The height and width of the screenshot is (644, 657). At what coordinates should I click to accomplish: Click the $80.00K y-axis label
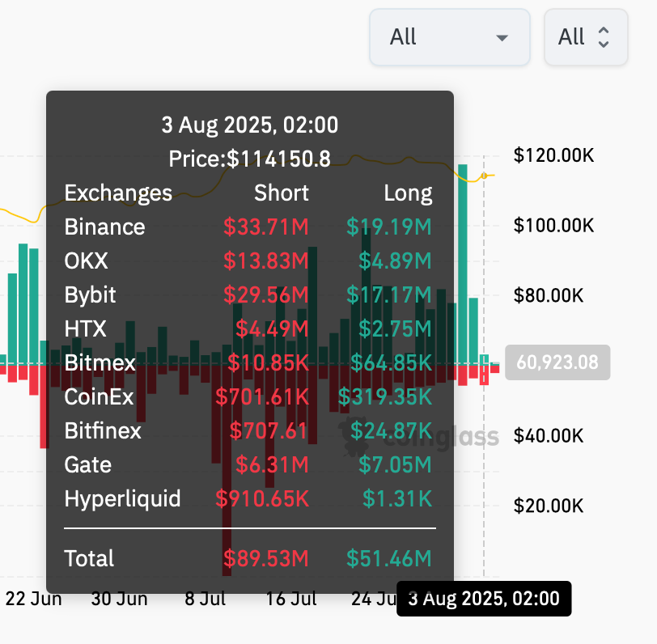[x=548, y=295]
